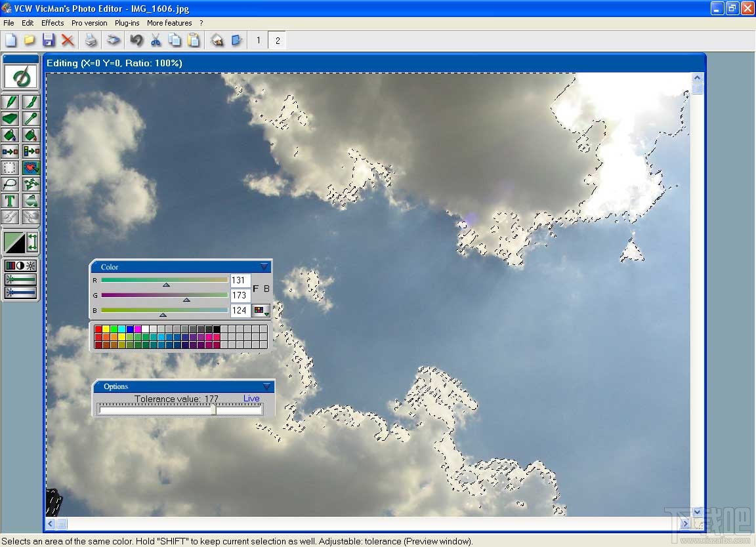Click the blue line slider button in the toolbox
The height and width of the screenshot is (547, 756).
coord(20,292)
